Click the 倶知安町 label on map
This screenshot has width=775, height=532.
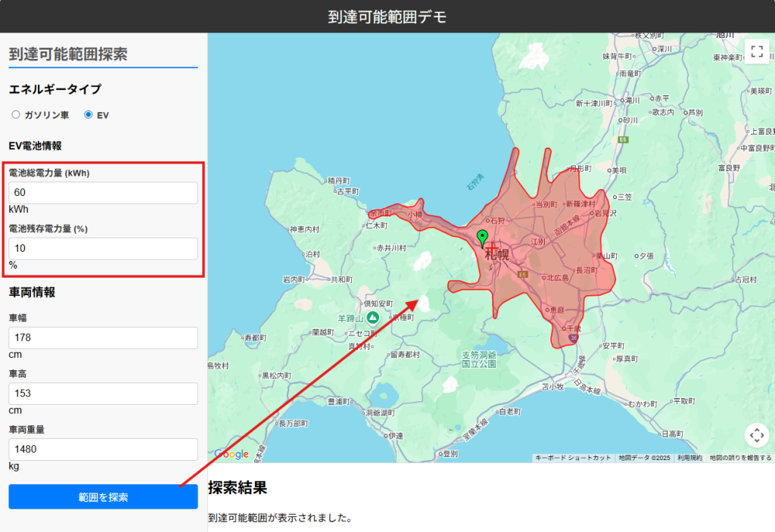point(378,303)
